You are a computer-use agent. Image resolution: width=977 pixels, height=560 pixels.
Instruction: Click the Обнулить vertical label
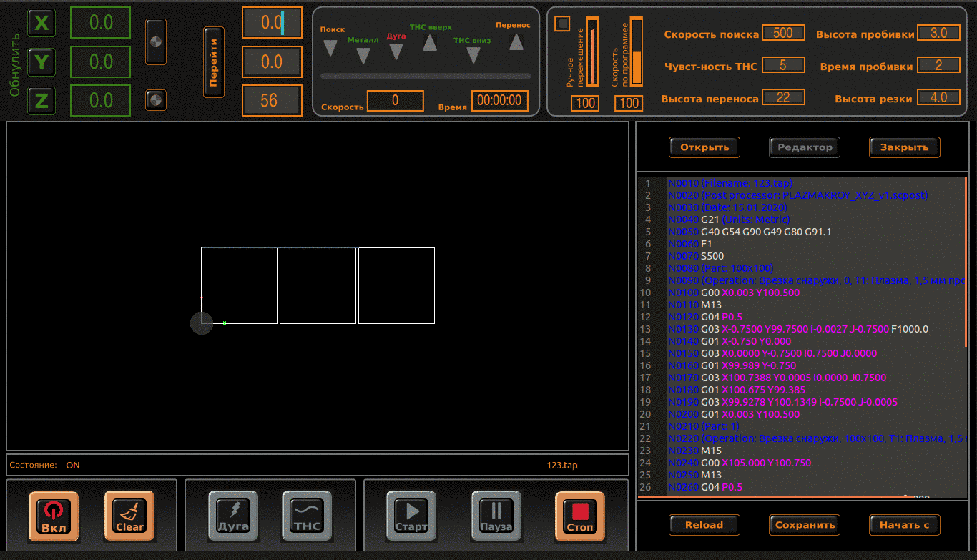(14, 64)
